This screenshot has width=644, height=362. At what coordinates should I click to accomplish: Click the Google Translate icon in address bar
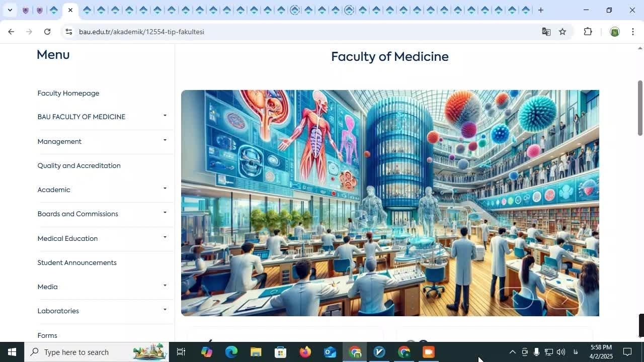[546, 32]
